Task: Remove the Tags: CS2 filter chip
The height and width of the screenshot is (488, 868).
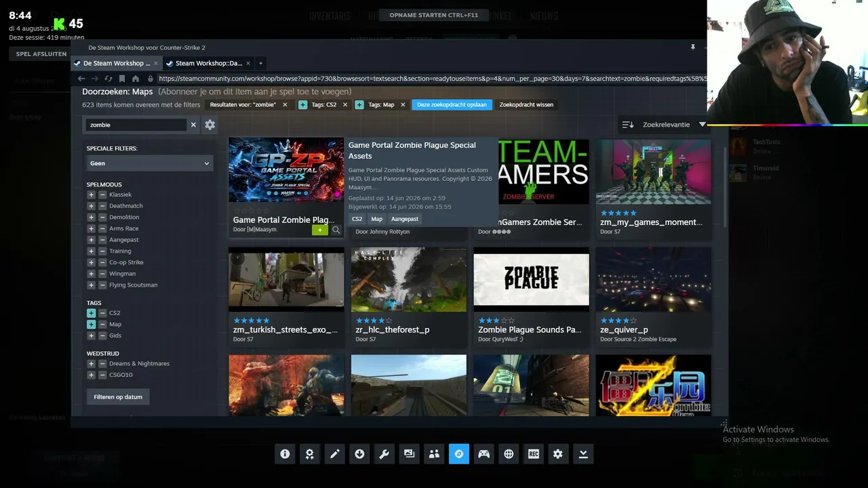Action: coord(344,105)
